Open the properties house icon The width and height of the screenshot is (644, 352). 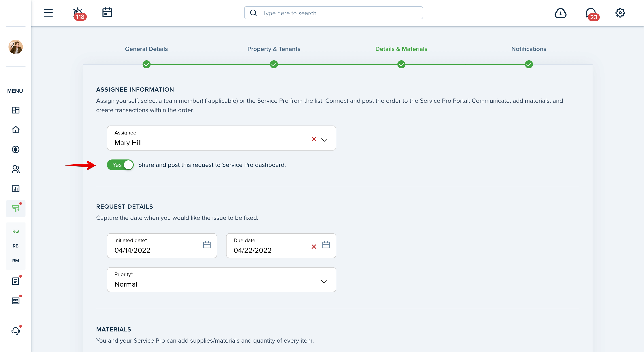[15, 130]
